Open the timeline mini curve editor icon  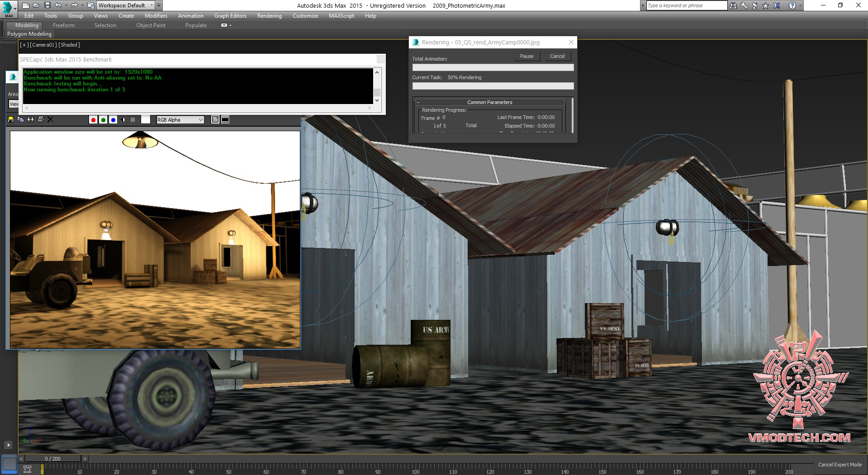[x=27, y=469]
